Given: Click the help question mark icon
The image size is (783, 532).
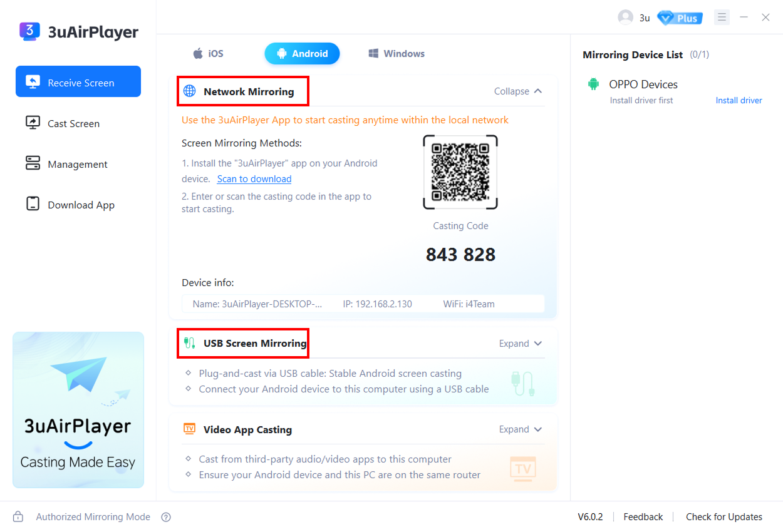Looking at the screenshot, I should (166, 517).
